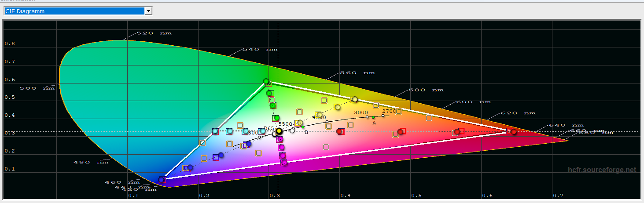Select the fully saturated red measurement point
The image size is (644, 203).
514,132
